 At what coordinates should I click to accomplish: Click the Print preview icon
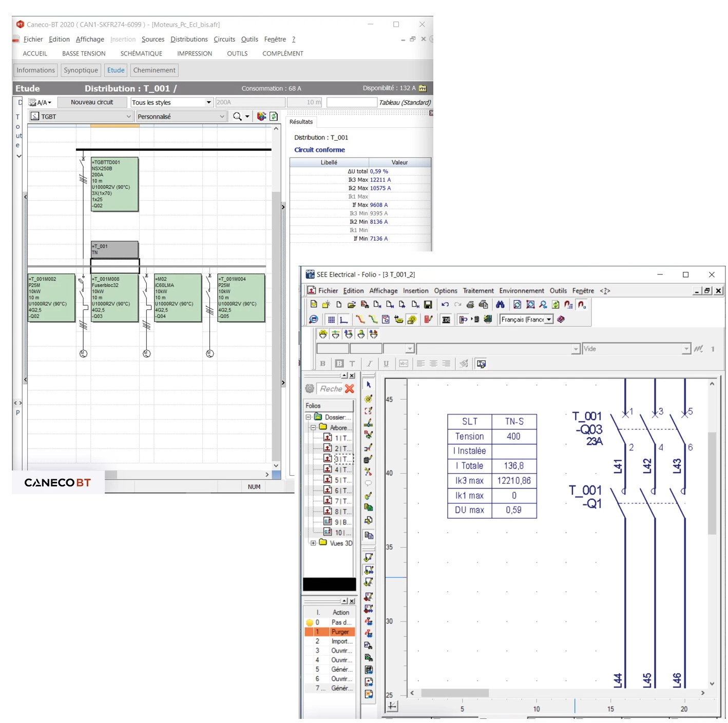click(483, 305)
